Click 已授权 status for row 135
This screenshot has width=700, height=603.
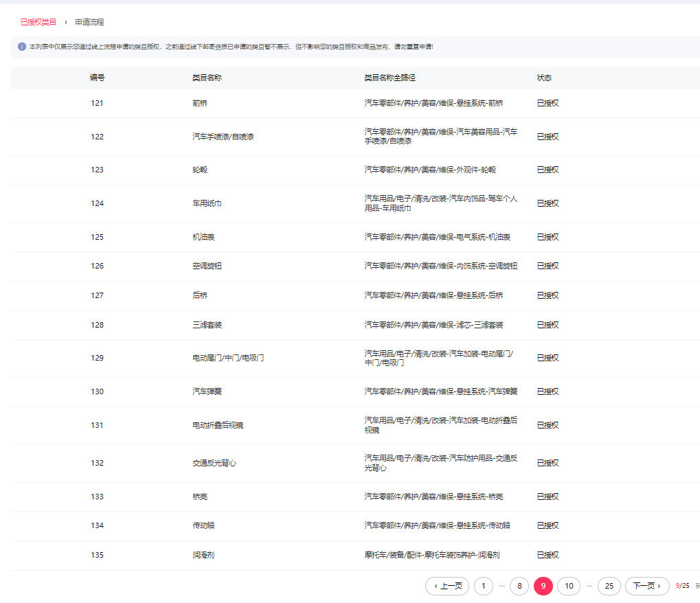(x=547, y=555)
